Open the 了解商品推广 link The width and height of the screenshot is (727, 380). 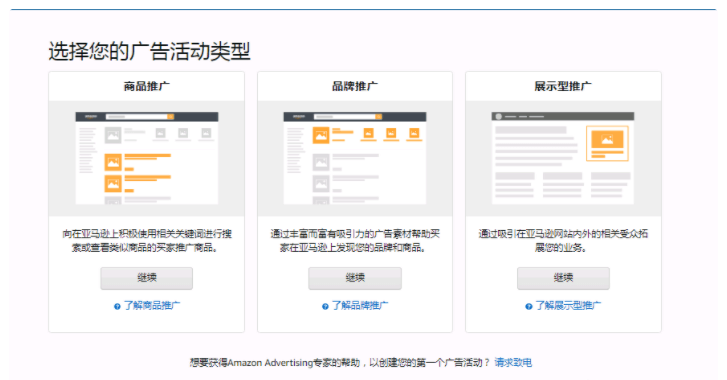tap(152, 305)
